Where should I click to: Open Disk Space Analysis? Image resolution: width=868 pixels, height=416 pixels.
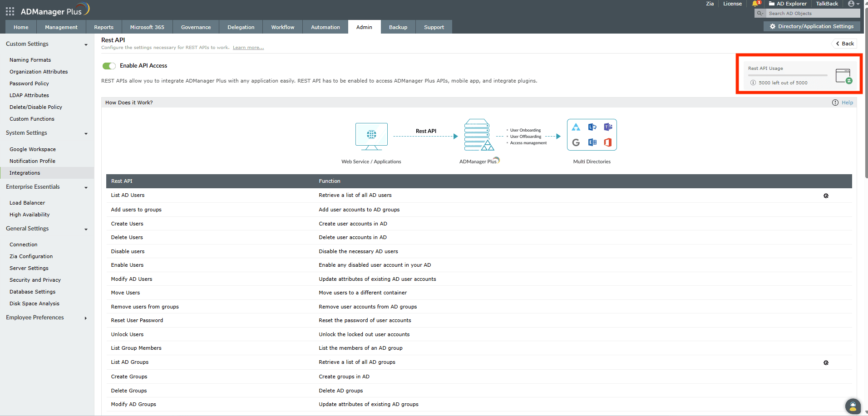(35, 303)
